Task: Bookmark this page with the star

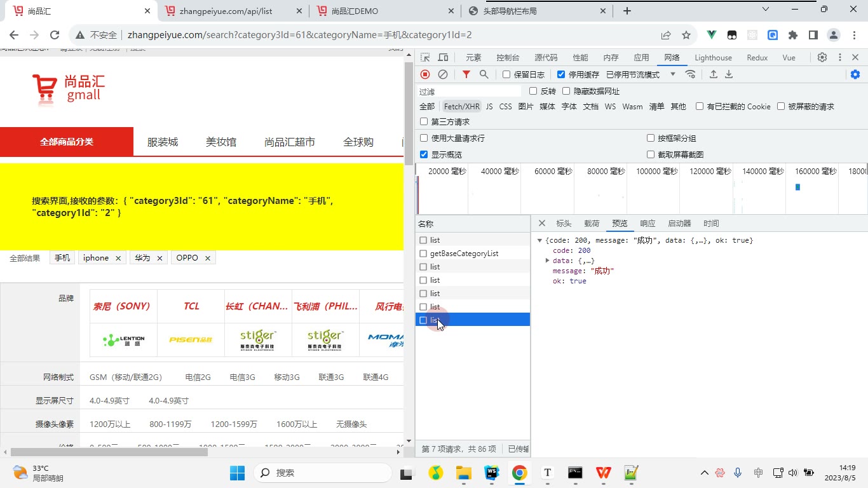Action: (x=686, y=35)
